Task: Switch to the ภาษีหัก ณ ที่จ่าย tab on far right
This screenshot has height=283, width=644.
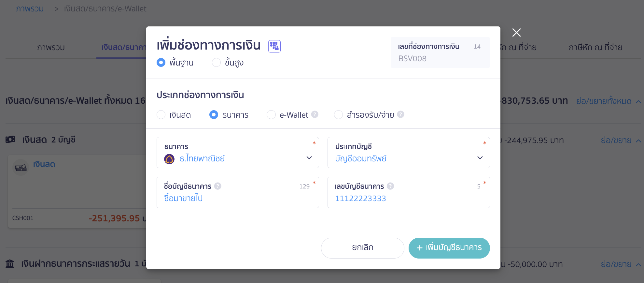Action: (595, 48)
